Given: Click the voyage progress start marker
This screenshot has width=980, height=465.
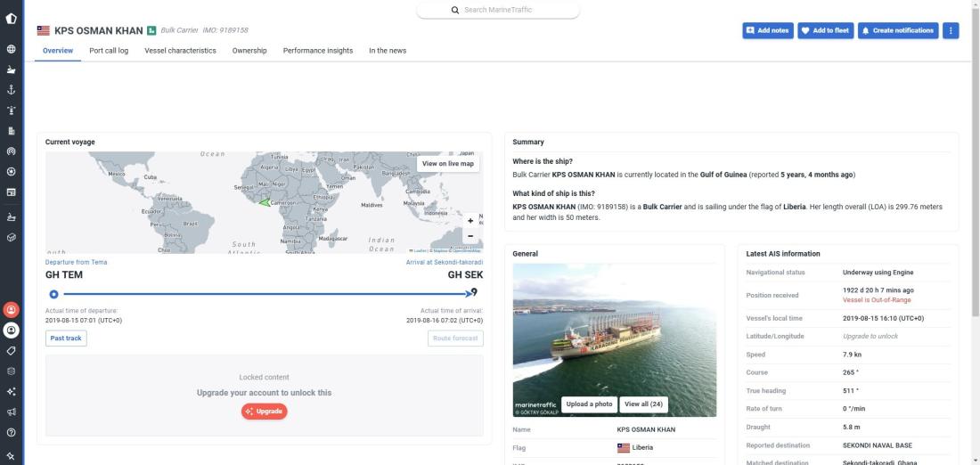Looking at the screenshot, I should click(53, 294).
